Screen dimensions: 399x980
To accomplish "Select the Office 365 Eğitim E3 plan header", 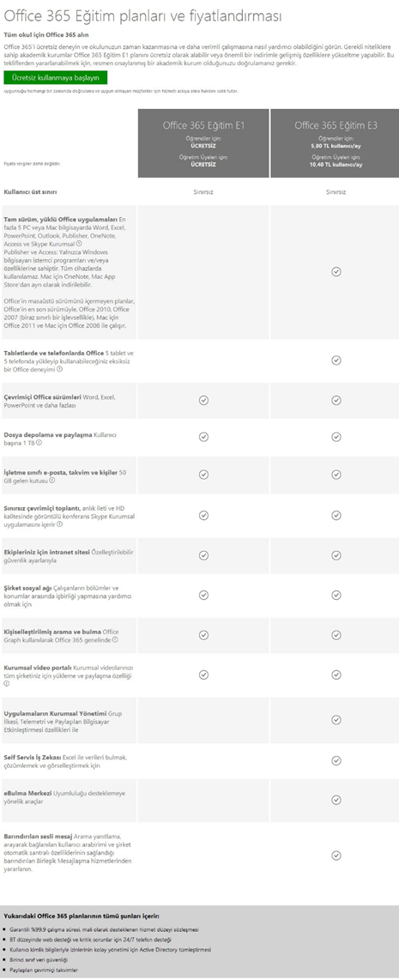I will pyautogui.click(x=336, y=144).
